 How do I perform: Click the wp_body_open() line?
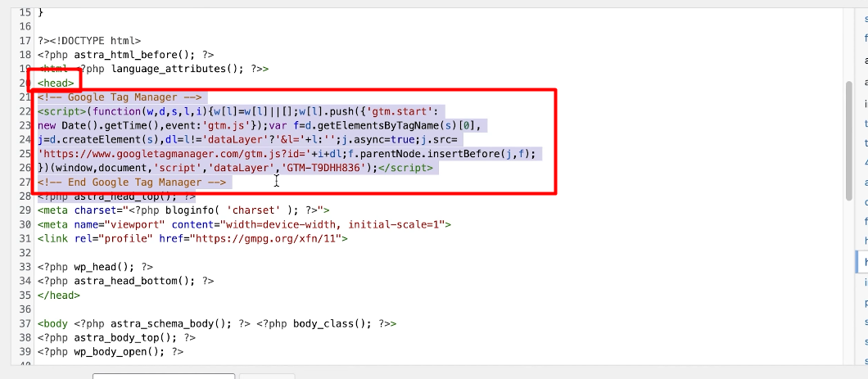111,352
